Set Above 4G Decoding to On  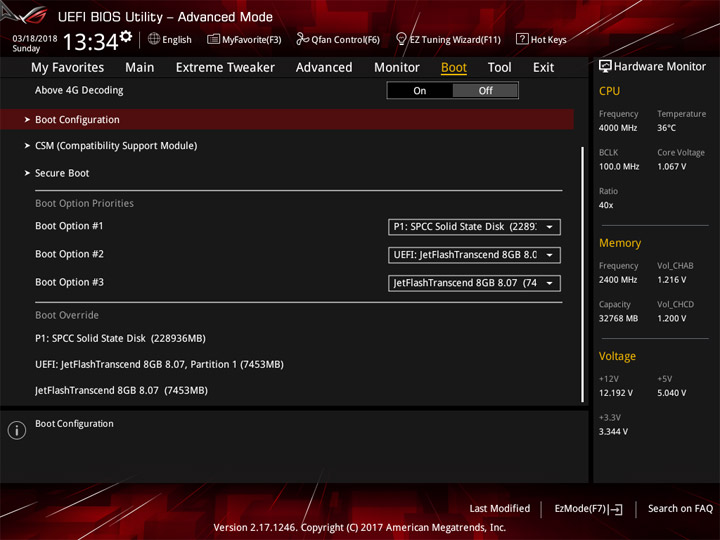pyautogui.click(x=420, y=90)
